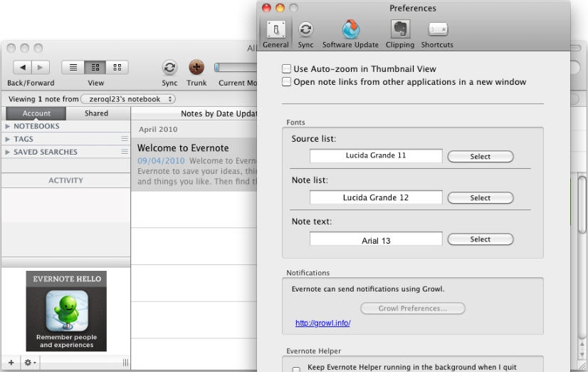Click the scrollbar down arrow in Preferences
This screenshot has width=588, height=372.
tap(582, 354)
